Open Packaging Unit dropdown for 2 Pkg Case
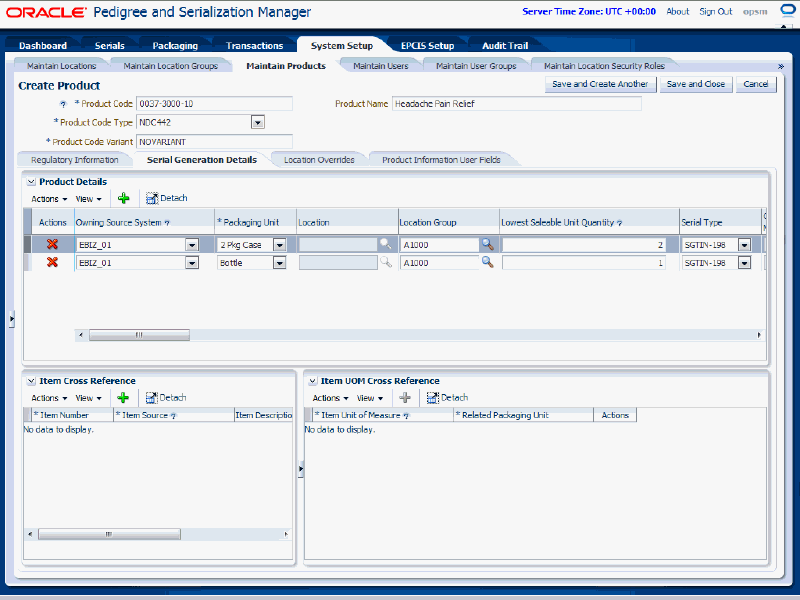The image size is (800, 600). [x=280, y=245]
